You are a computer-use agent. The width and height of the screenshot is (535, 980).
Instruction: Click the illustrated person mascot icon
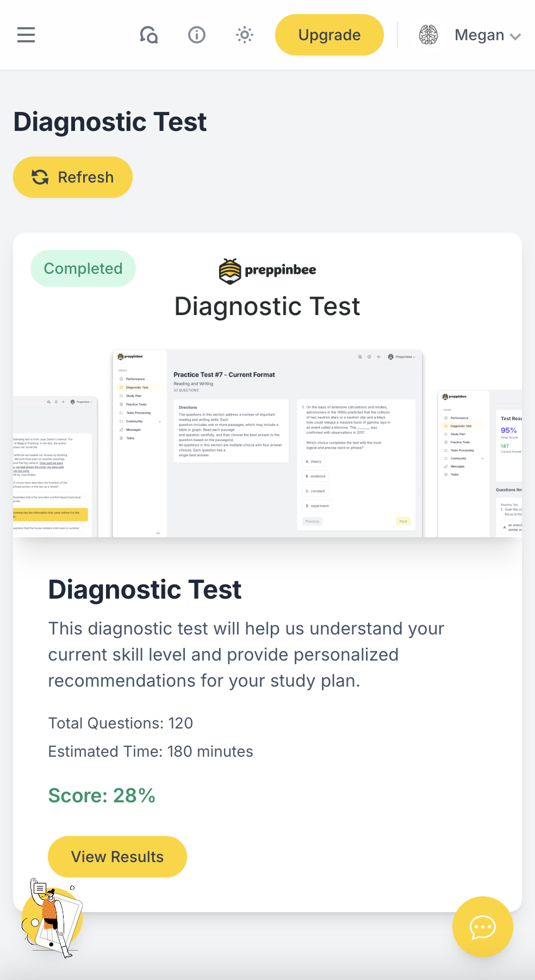coord(52,919)
